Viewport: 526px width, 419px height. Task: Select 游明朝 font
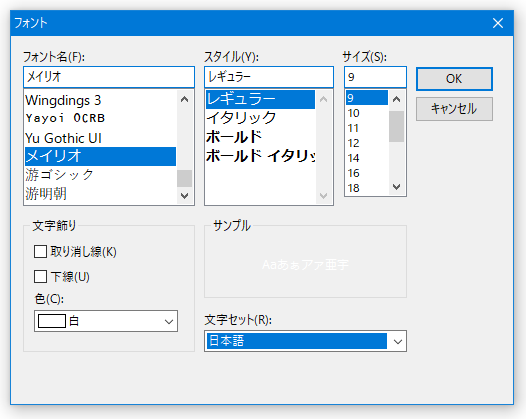click(x=100, y=194)
